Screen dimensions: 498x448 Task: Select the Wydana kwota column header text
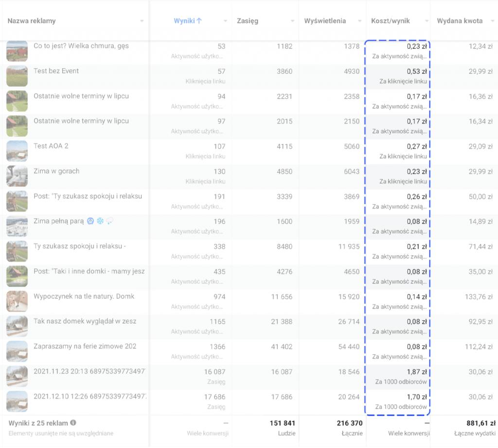(x=460, y=21)
